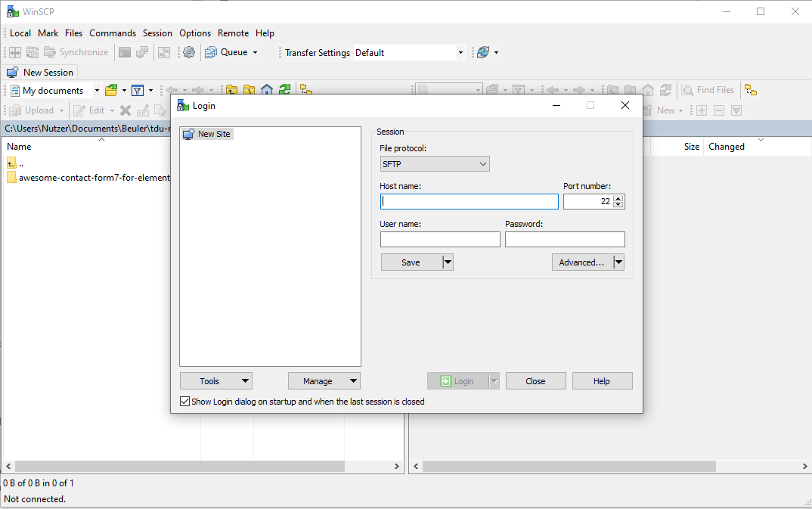Click the green Open Directory folder icon
The width and height of the screenshot is (812, 509).
[111, 90]
